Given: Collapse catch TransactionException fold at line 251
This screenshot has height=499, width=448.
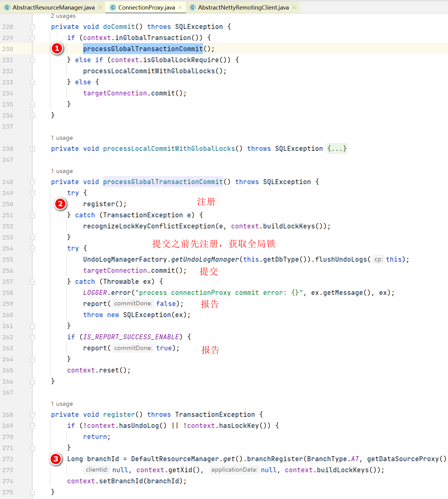Looking at the screenshot, I should (32, 215).
